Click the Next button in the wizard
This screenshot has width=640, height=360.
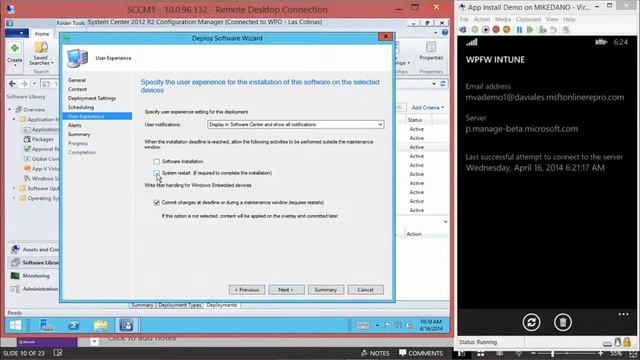click(x=286, y=290)
